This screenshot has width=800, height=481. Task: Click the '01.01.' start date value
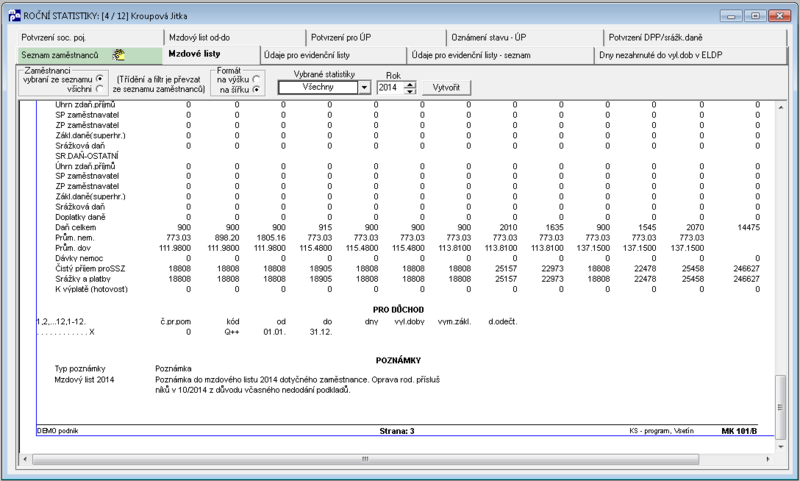[x=274, y=332]
